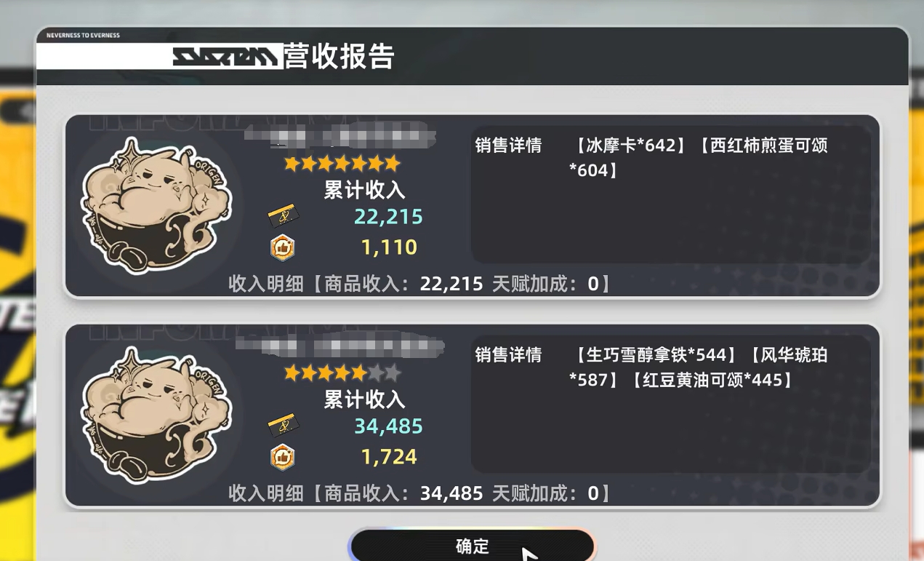
Task: Click the first shop's 销售详情 label
Action: click(x=508, y=146)
